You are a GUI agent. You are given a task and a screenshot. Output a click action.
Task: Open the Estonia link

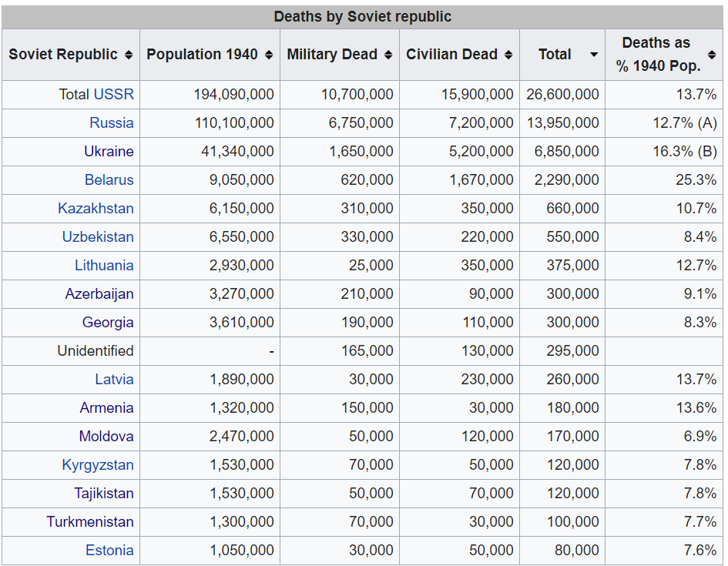(x=109, y=550)
